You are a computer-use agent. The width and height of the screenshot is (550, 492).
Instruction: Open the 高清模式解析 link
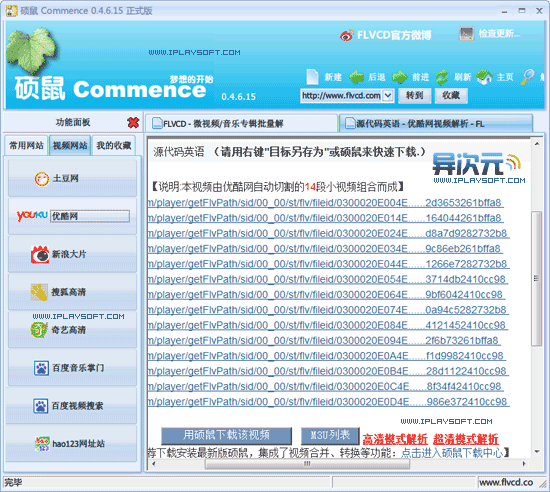tap(395, 439)
